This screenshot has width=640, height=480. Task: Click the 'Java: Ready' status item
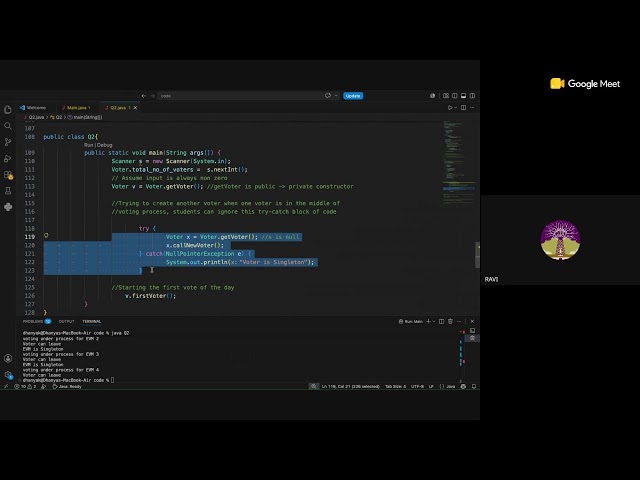pos(67,387)
